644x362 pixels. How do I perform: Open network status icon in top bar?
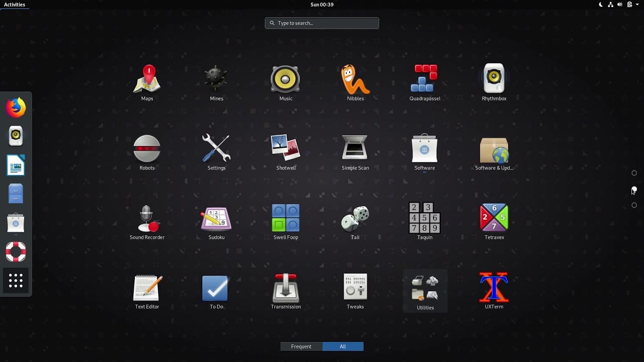coord(610,5)
